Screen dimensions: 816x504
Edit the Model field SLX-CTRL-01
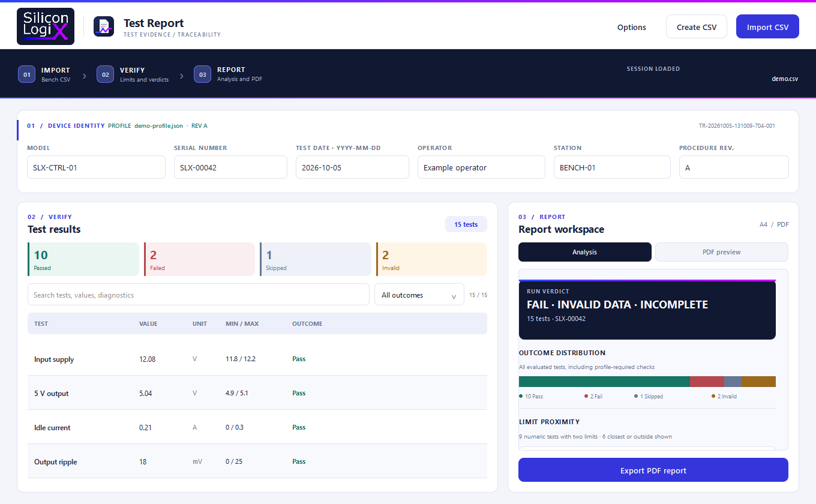pyautogui.click(x=96, y=167)
